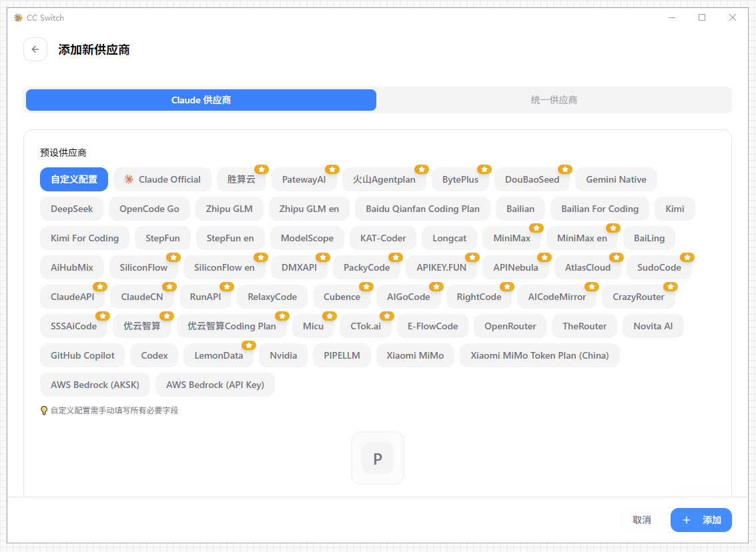Select RightCode provider
Viewport: 756px width, 552px height.
pyautogui.click(x=479, y=297)
